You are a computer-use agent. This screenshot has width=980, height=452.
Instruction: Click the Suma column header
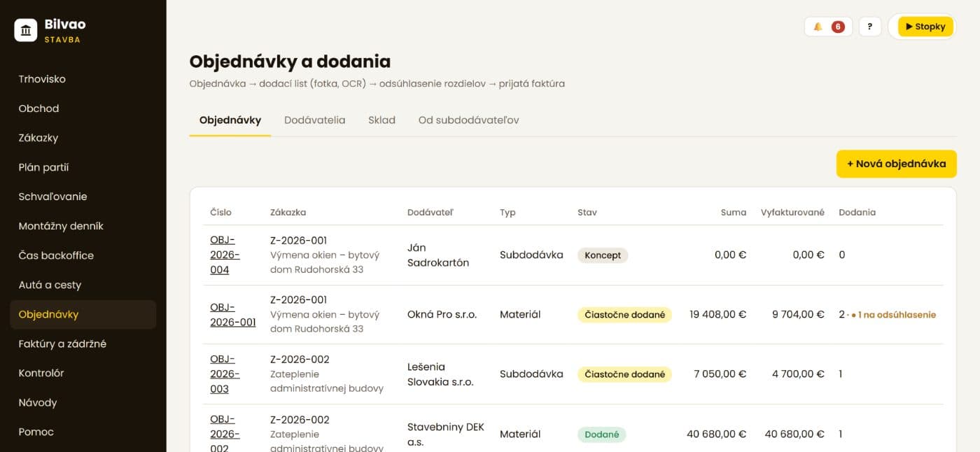pos(734,212)
